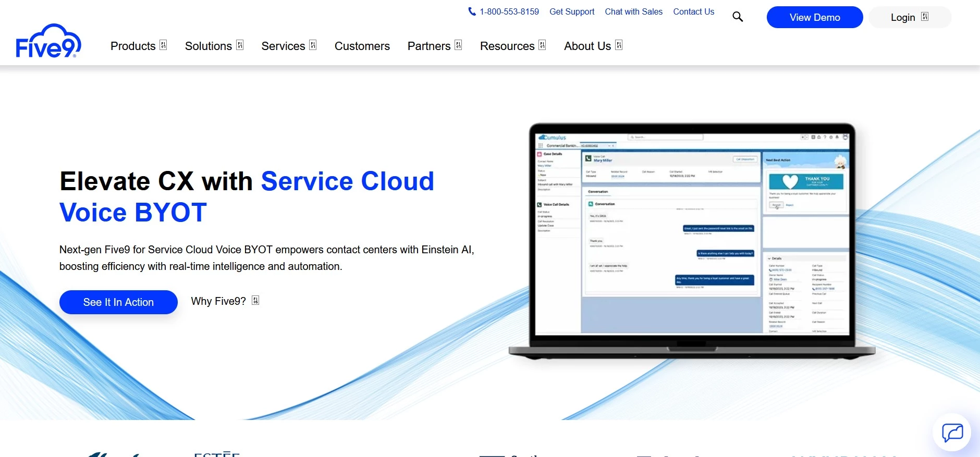Open the Resources menu
This screenshot has height=457, width=980.
pyautogui.click(x=507, y=46)
